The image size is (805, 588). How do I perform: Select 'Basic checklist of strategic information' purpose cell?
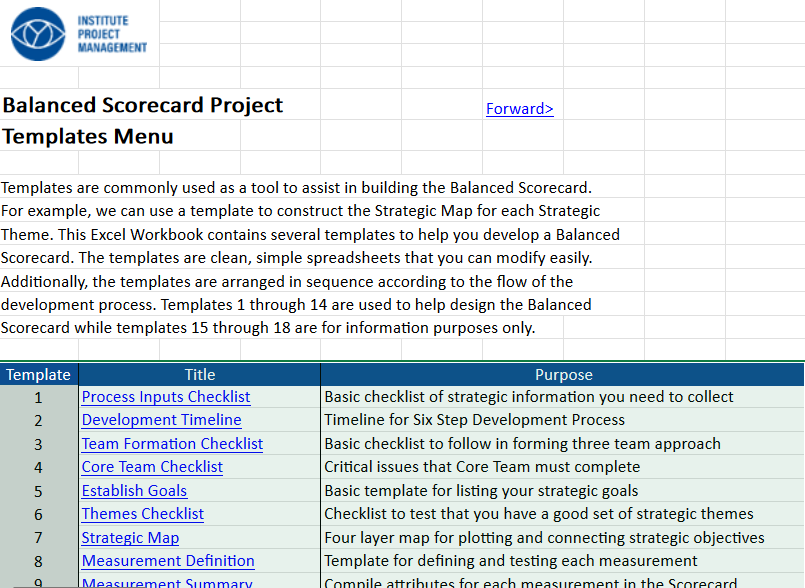tap(563, 397)
